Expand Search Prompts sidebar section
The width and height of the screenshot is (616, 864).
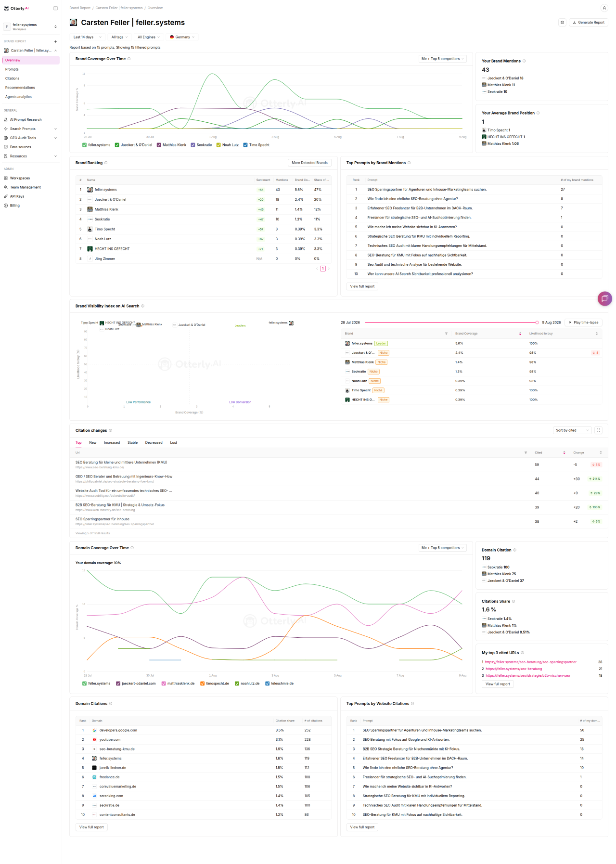point(30,129)
